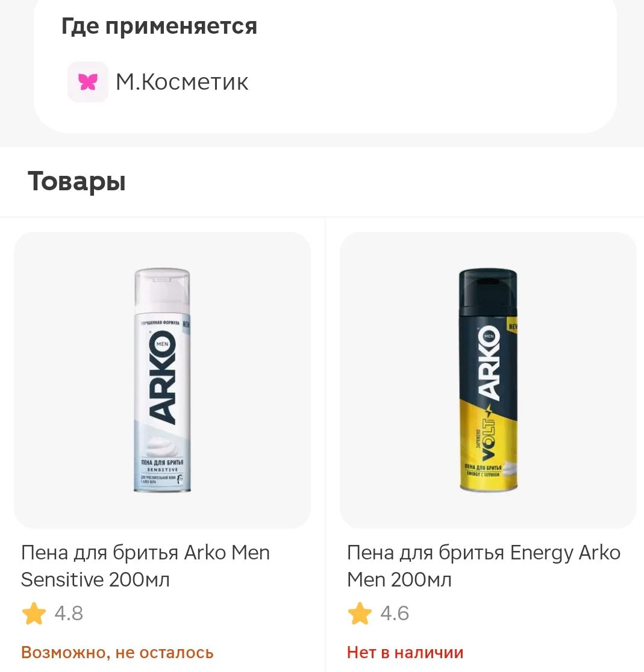Click the star icon next to 4.8 rating
The height and width of the screenshot is (672, 644).
coord(34,613)
